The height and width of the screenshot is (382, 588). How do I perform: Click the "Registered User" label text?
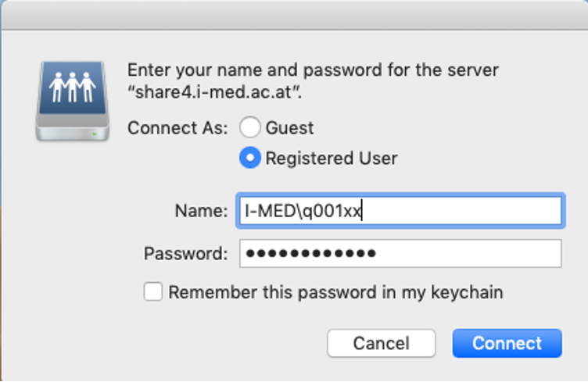332,158
